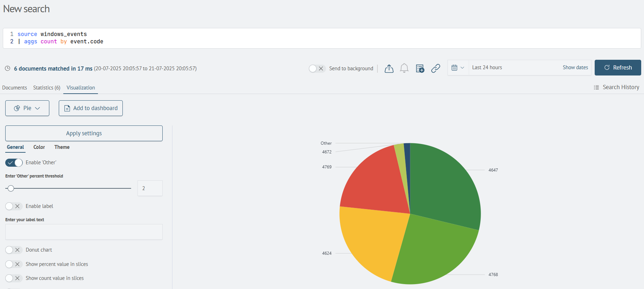Click into the search query editor
Screen dimensions: 644x289
coord(322,38)
